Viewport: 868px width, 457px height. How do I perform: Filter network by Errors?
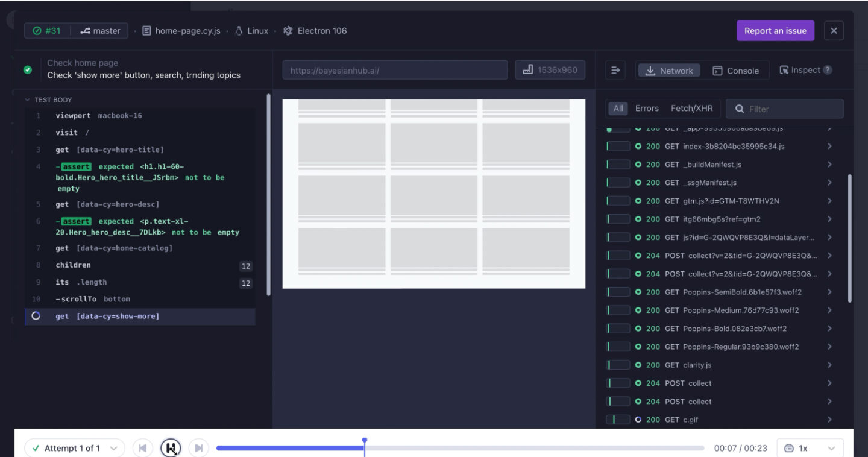[647, 109]
